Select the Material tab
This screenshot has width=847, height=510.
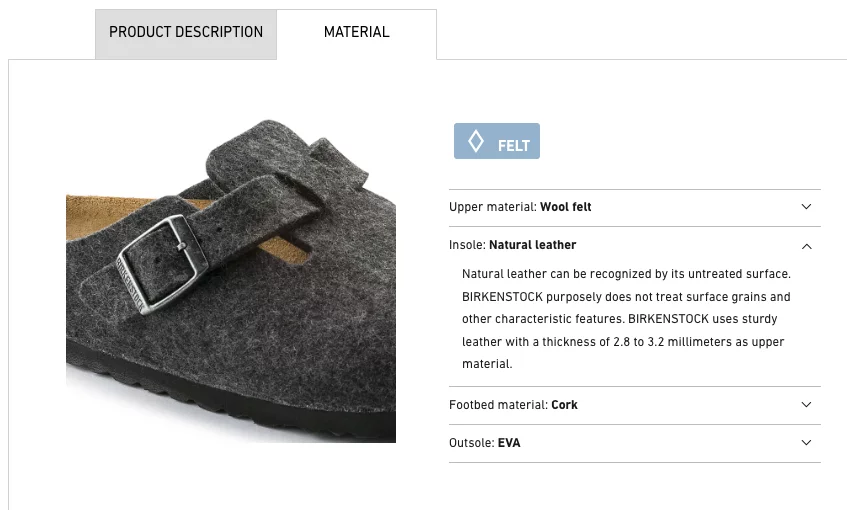tap(357, 34)
